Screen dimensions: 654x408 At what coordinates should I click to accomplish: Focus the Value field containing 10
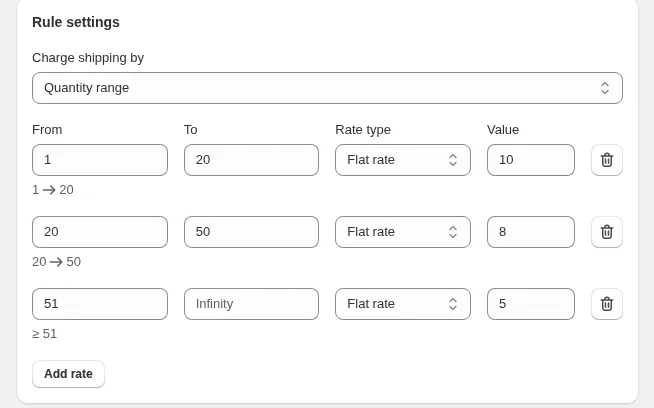[531, 160]
